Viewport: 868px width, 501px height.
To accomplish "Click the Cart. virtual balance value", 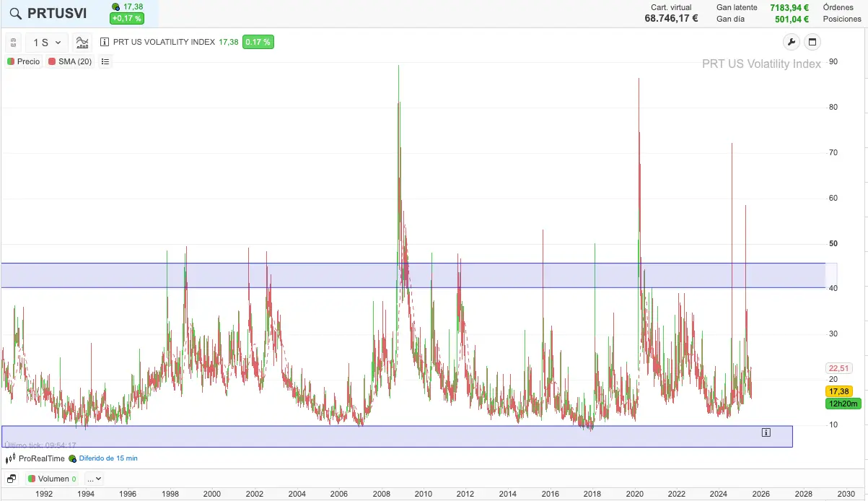I will pos(671,19).
